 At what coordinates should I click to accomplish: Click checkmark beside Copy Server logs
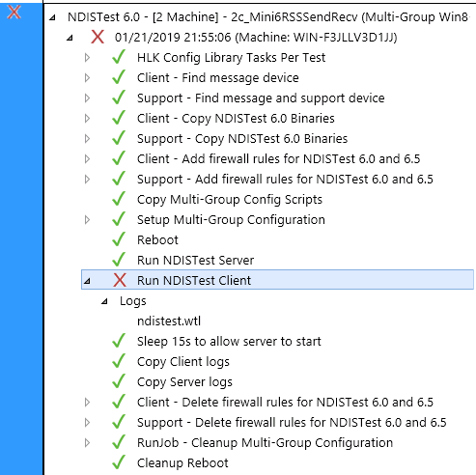tap(119, 381)
